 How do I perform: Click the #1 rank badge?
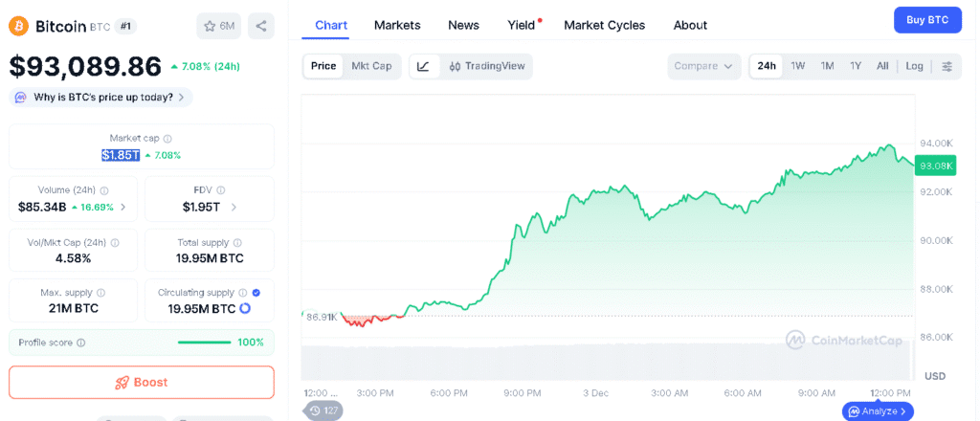tap(125, 27)
